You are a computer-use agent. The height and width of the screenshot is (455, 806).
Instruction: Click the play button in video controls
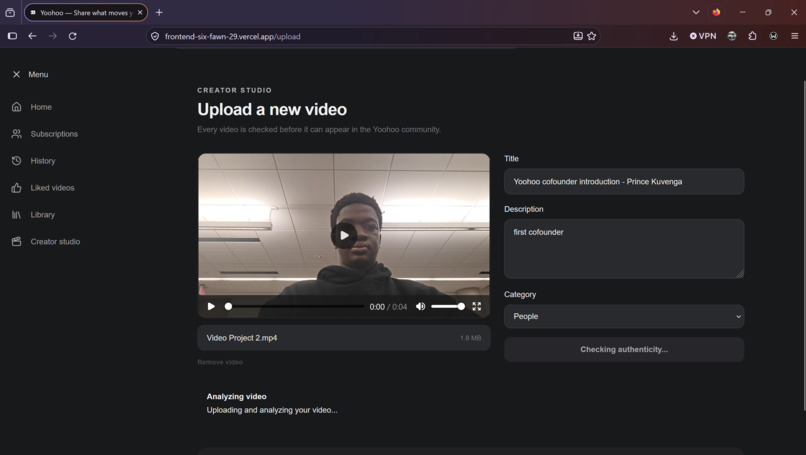coord(211,306)
